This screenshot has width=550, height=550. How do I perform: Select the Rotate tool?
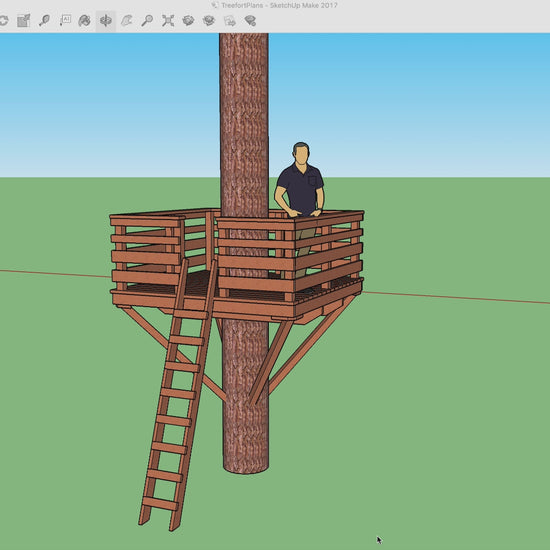click(x=3, y=20)
